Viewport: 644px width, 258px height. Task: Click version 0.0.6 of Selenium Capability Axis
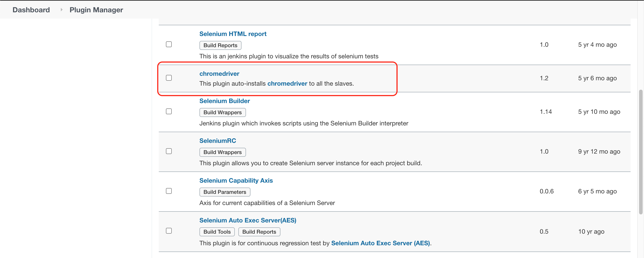pos(547,191)
